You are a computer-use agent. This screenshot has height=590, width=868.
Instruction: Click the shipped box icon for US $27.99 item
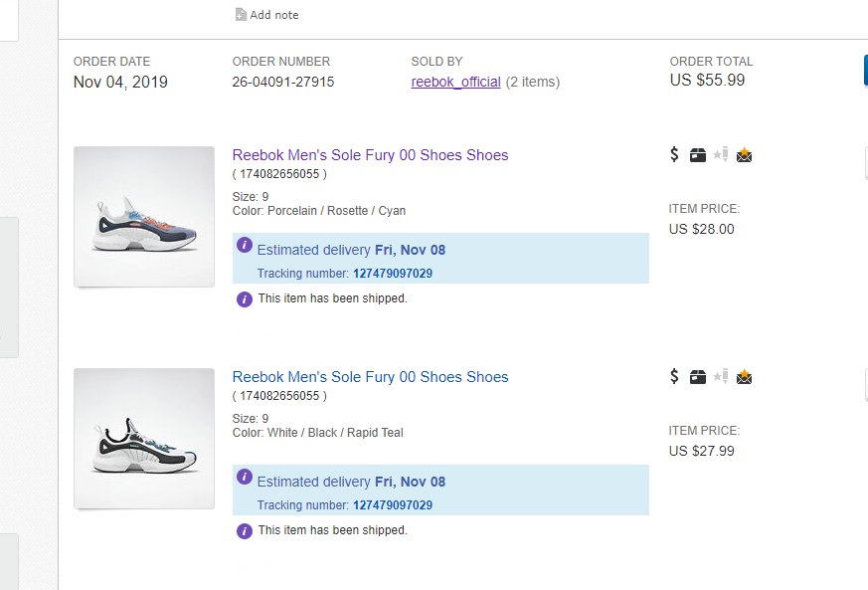click(x=698, y=377)
